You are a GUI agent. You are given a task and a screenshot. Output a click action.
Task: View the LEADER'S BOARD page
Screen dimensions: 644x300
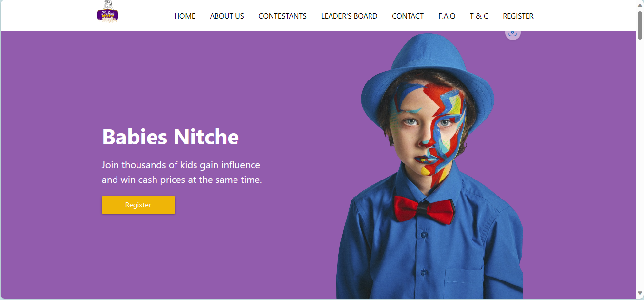[349, 16]
